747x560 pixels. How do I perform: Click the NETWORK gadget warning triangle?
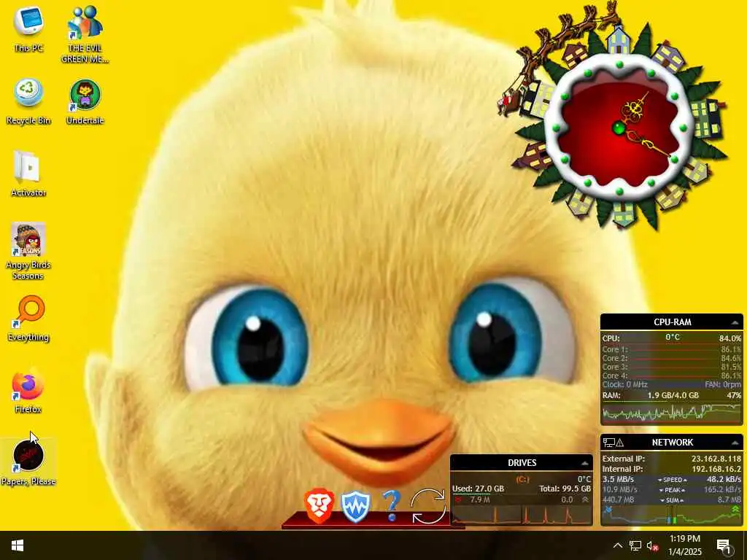[x=620, y=443]
